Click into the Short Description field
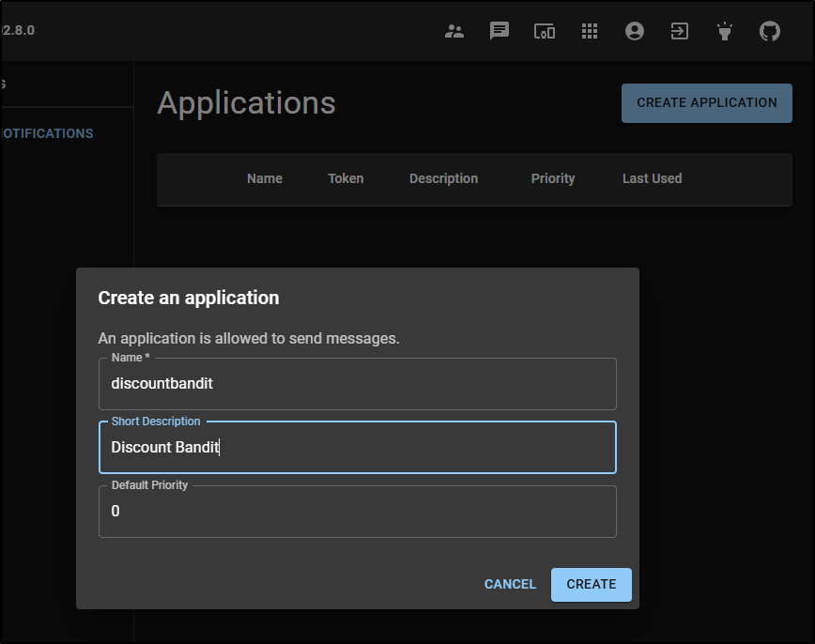 (x=357, y=448)
